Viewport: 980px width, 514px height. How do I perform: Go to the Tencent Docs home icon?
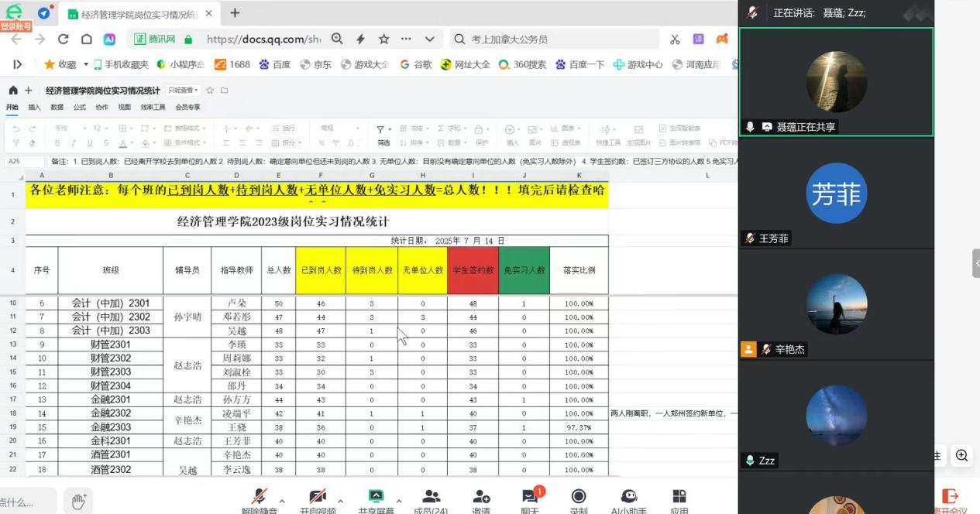pos(12,91)
